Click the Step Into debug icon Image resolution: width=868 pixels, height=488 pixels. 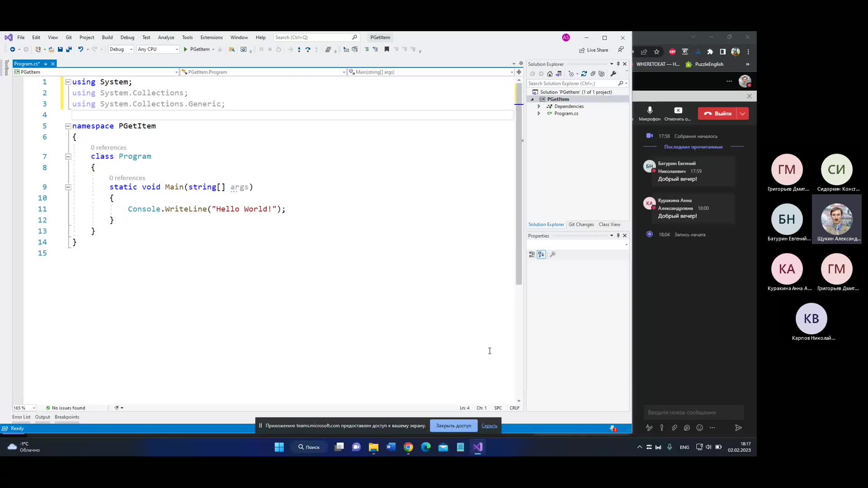(299, 49)
